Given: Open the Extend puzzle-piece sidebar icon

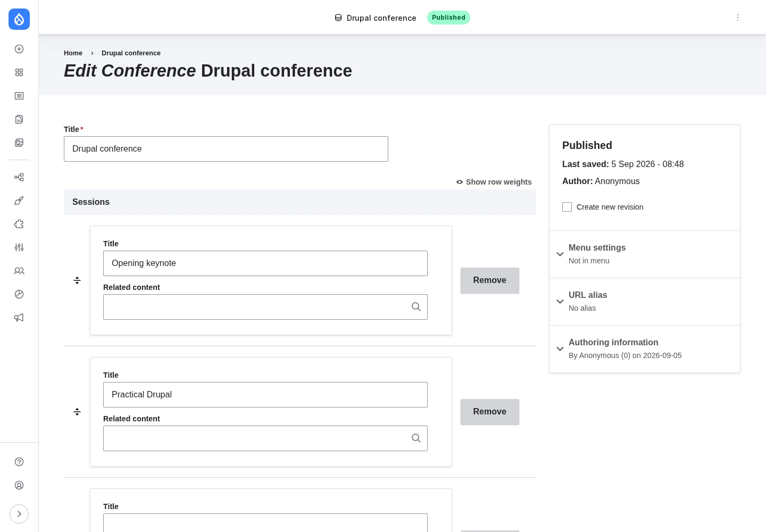Looking at the screenshot, I should [x=19, y=224].
